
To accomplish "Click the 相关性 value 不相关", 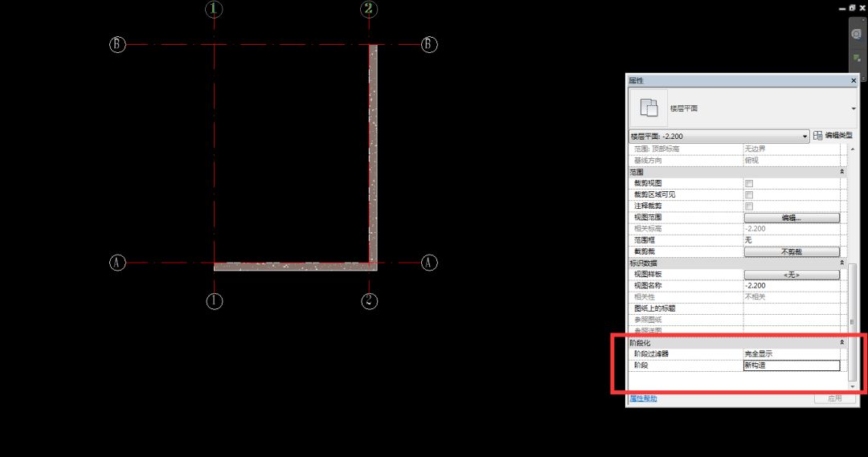I will [x=755, y=297].
